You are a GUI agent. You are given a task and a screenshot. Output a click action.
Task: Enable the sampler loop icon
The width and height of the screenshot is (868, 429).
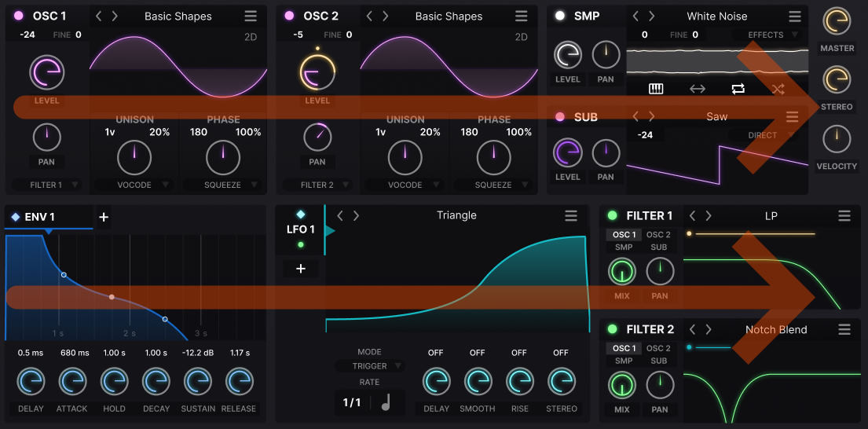click(738, 89)
